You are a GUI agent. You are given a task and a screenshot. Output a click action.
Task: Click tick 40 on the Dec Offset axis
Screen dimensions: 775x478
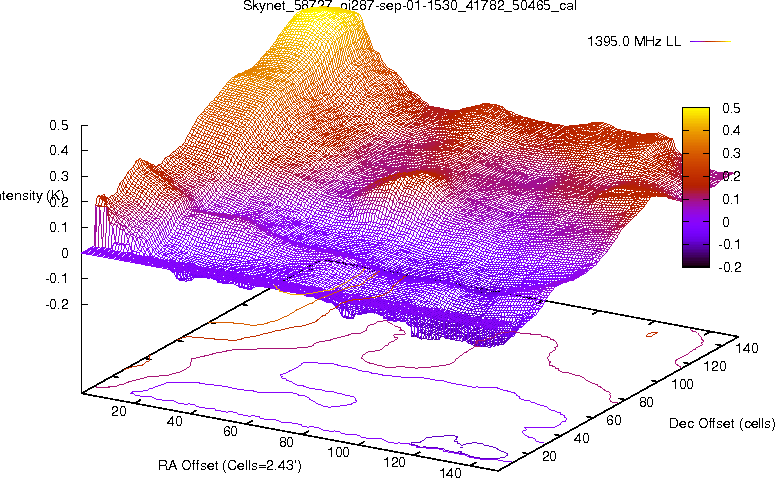click(581, 438)
